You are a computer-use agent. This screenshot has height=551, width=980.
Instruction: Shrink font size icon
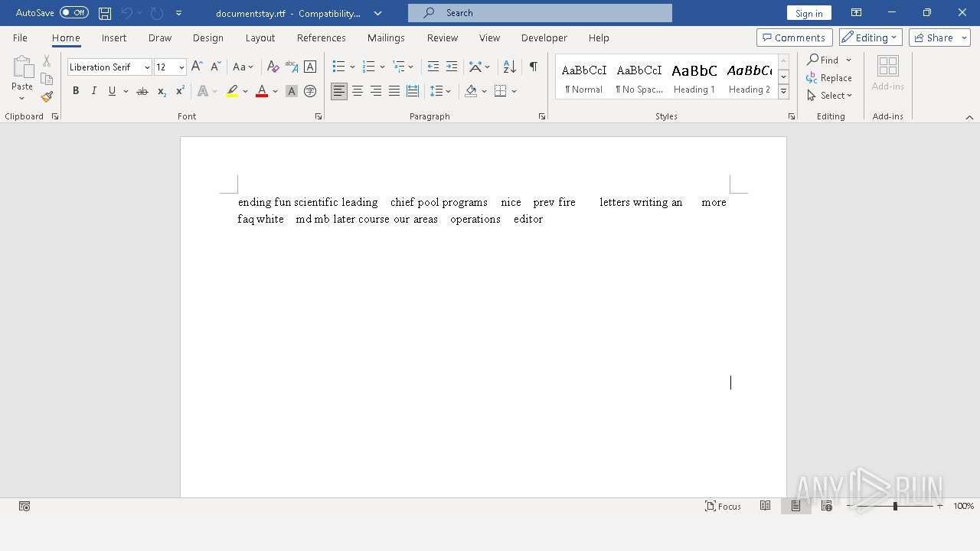coord(215,67)
